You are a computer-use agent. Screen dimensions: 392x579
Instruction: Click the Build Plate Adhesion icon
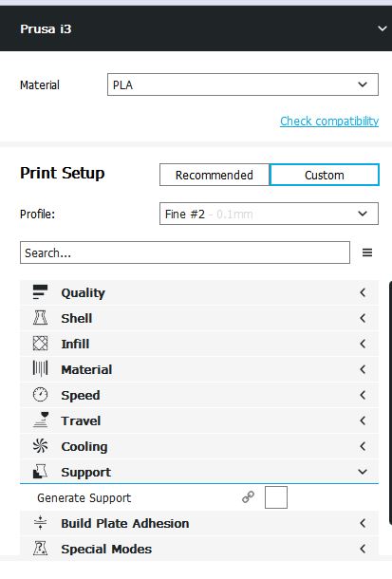[40, 522]
